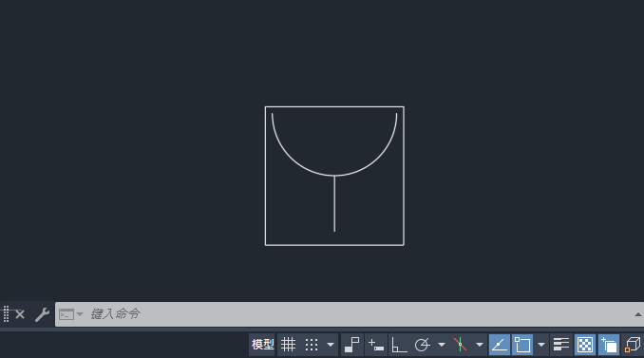644x358 pixels.
Task: Open the polar tracking angle dropdown
Action: 442,345
